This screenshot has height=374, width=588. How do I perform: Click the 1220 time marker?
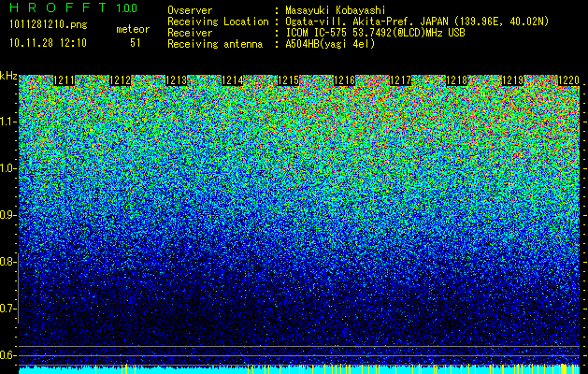coord(569,80)
